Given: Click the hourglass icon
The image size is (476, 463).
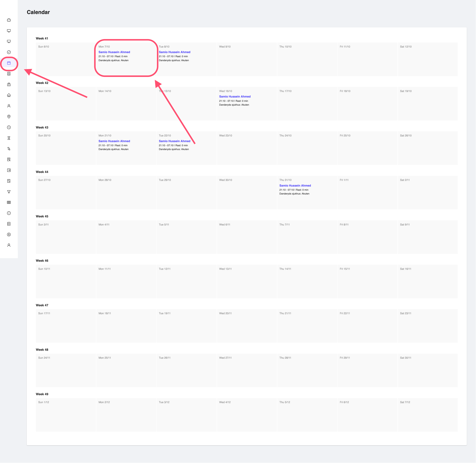Looking at the screenshot, I should click(9, 138).
